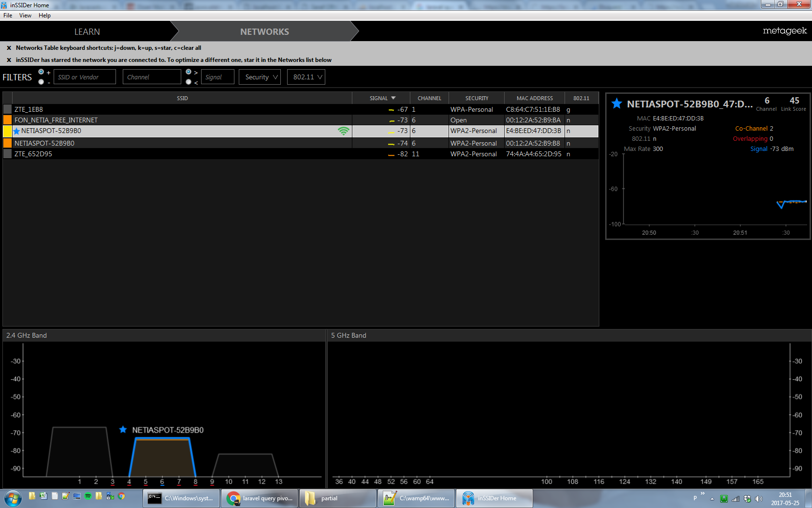812x508 pixels.
Task: Click the Link Score 45 value
Action: (x=794, y=101)
